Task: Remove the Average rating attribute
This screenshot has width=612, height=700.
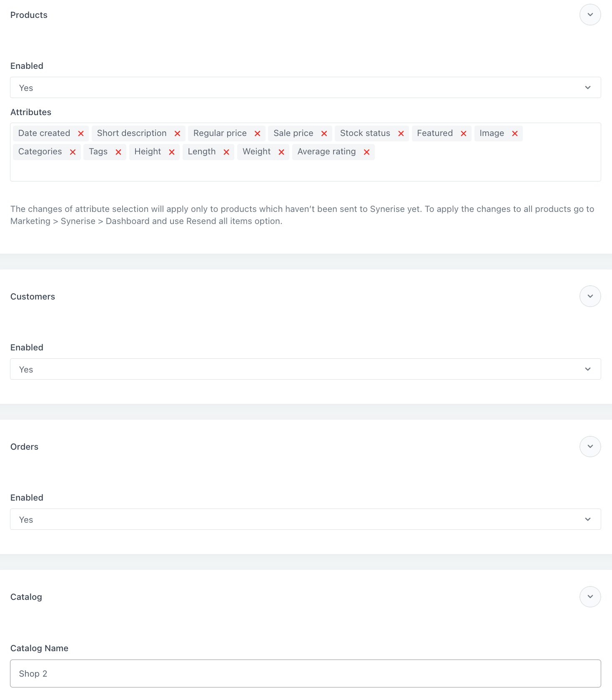Action: 366,152
